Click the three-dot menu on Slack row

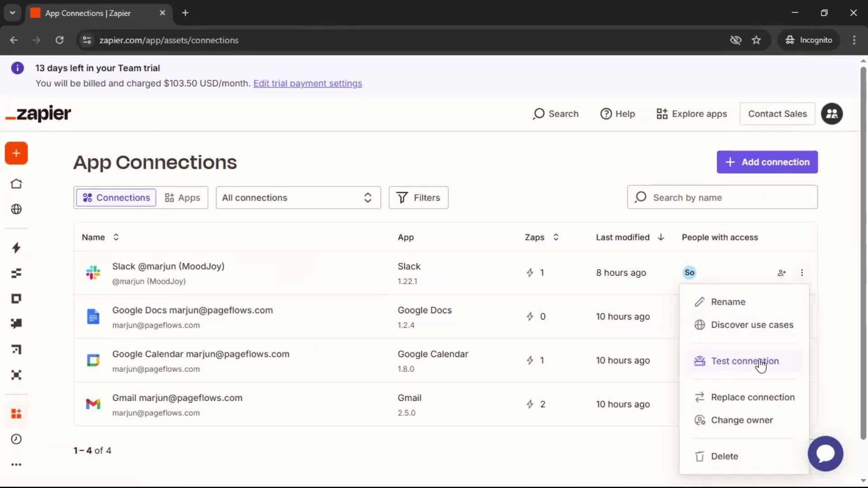[802, 272]
